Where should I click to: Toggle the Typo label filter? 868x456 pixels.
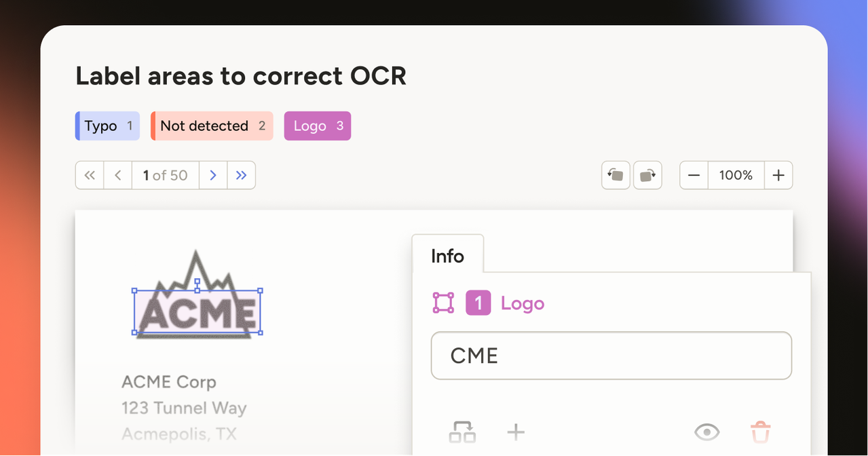click(x=107, y=126)
